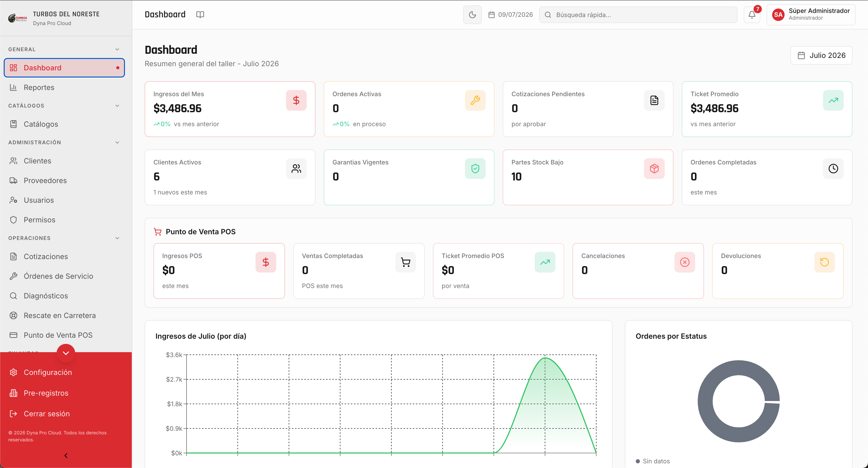Collapse the CATÁLOGOS sidebar section
868x468 pixels.
(x=117, y=105)
